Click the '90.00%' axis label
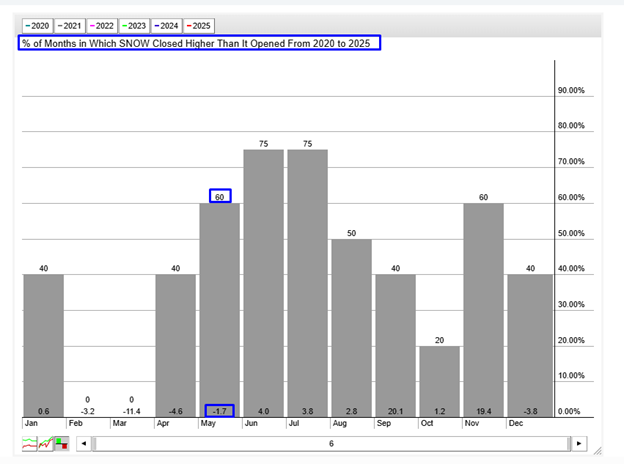Screen dimensions: 624x464 [x=571, y=90]
